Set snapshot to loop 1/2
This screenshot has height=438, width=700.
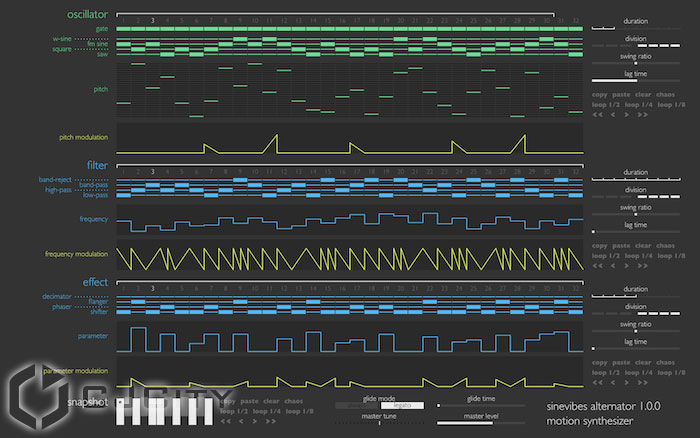tap(234, 411)
